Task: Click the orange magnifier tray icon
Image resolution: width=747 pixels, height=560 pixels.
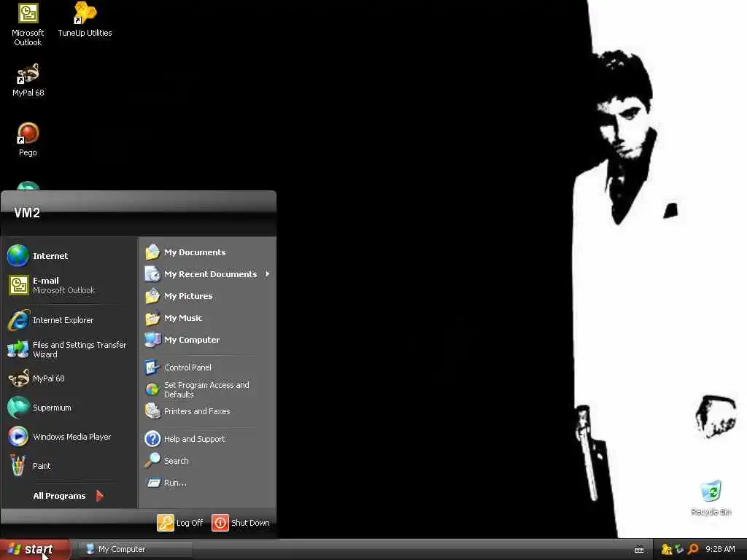Action: (x=693, y=549)
